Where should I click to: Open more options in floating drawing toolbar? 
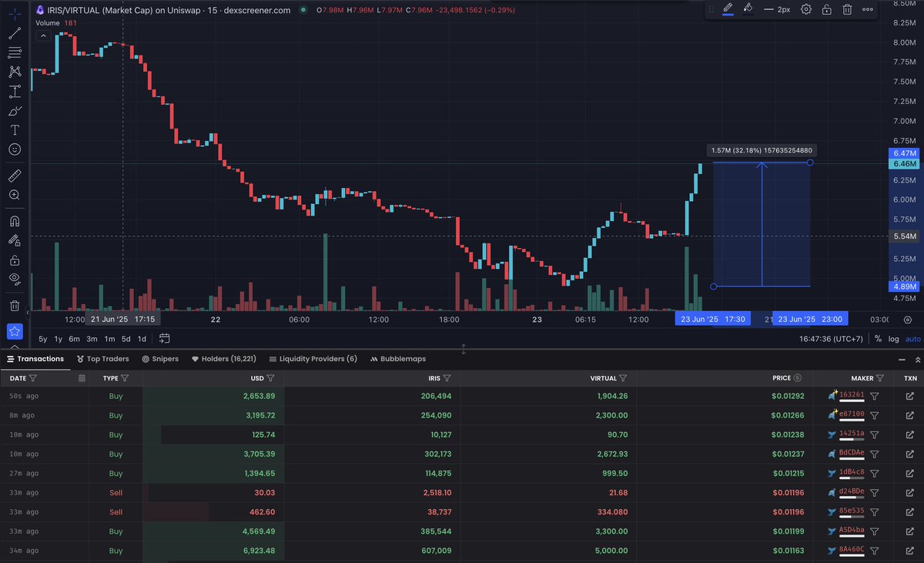[868, 9]
